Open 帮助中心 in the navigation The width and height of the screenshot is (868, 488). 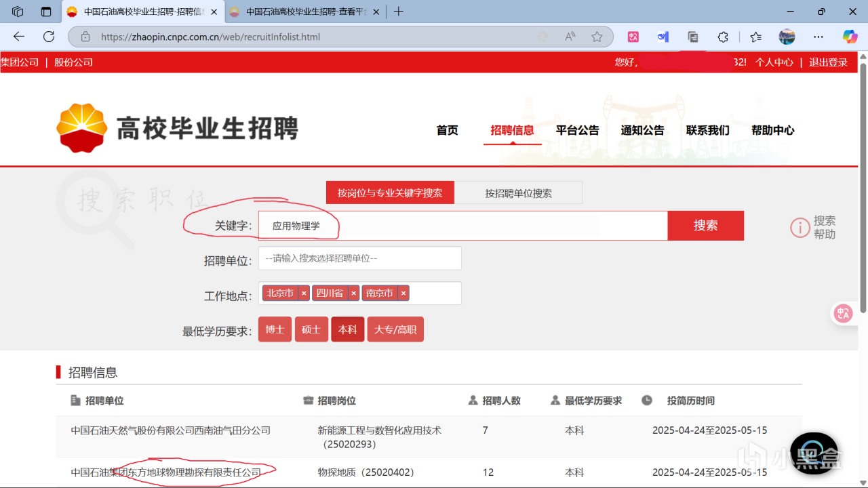773,130
